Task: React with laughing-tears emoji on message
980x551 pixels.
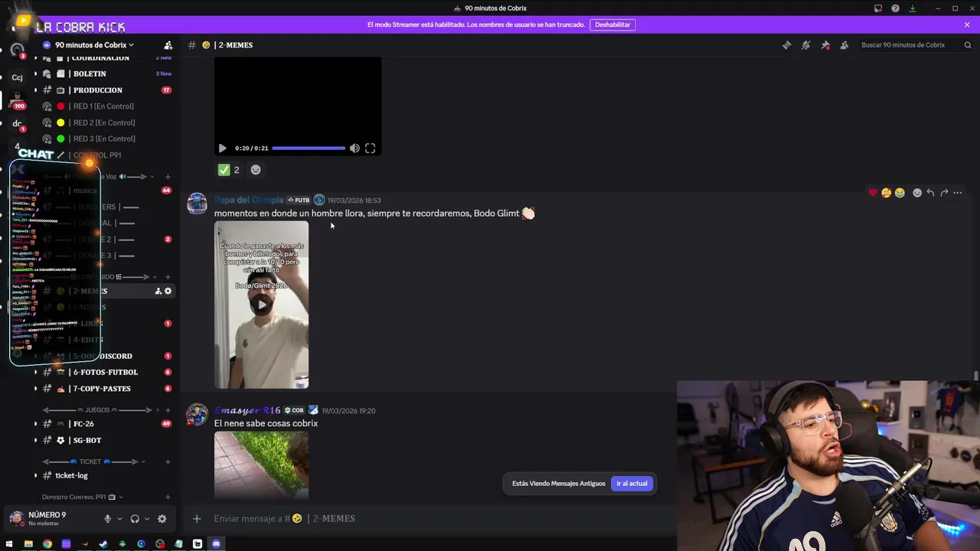Action: click(x=900, y=193)
